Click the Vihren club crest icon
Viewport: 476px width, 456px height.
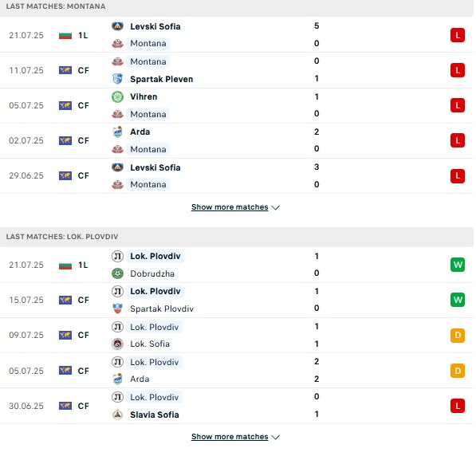(x=117, y=96)
